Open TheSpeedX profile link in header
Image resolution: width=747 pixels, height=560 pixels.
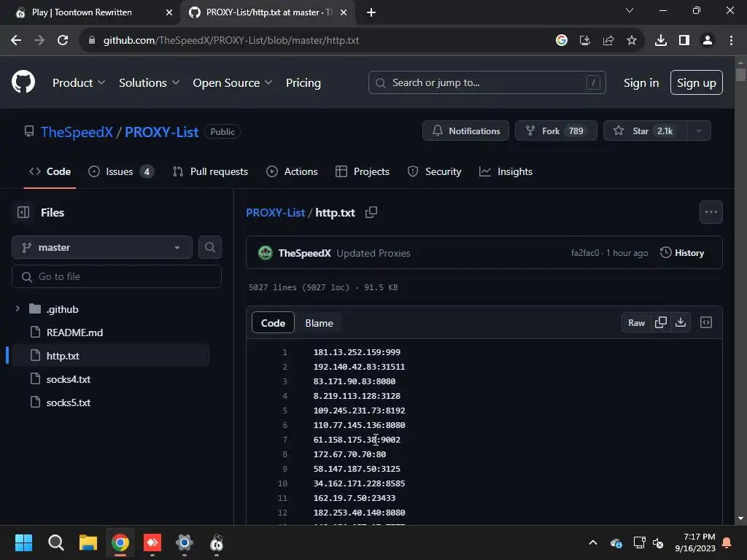(x=77, y=132)
